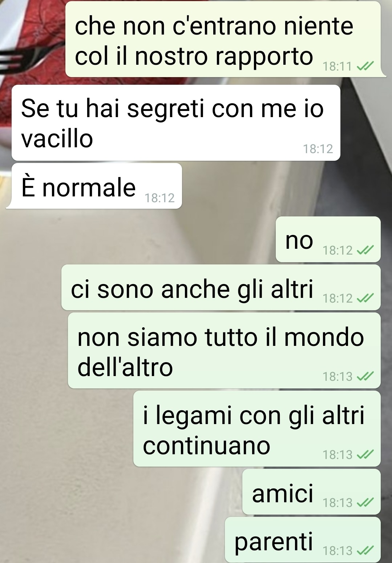Tap the "ci sono anche gli altri" message

(221, 287)
